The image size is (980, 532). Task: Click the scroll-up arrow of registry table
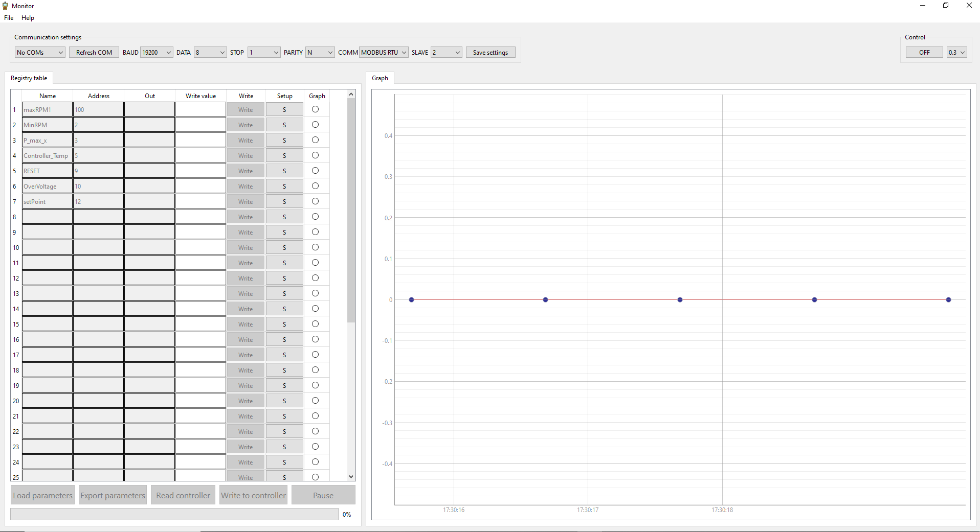click(351, 95)
